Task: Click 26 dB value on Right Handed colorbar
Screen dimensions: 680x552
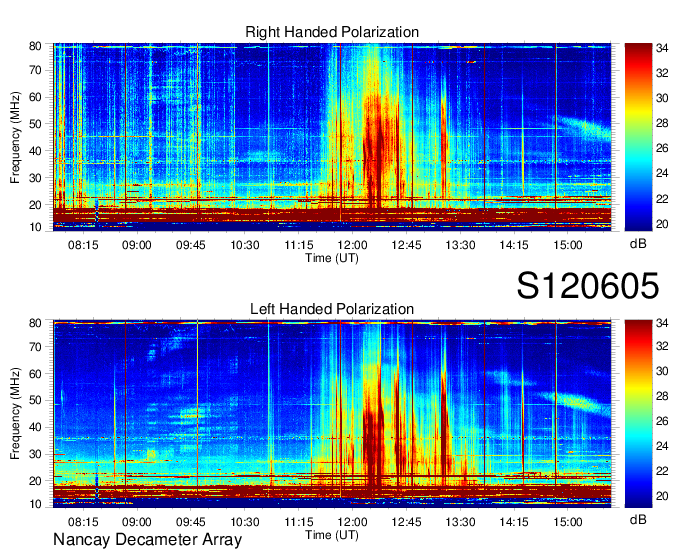Action: (662, 149)
